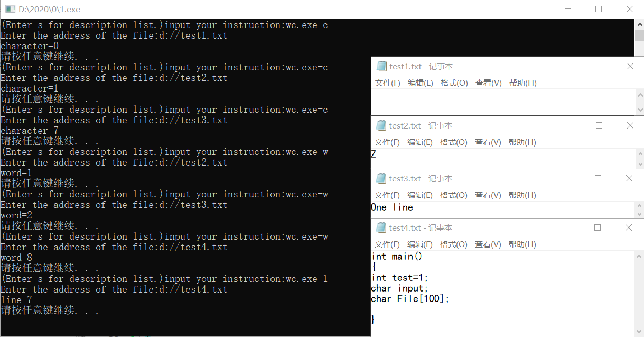Screen dimensions: 644x337
Task: Click the test1.txt Notepad title icon
Action: [x=381, y=66]
